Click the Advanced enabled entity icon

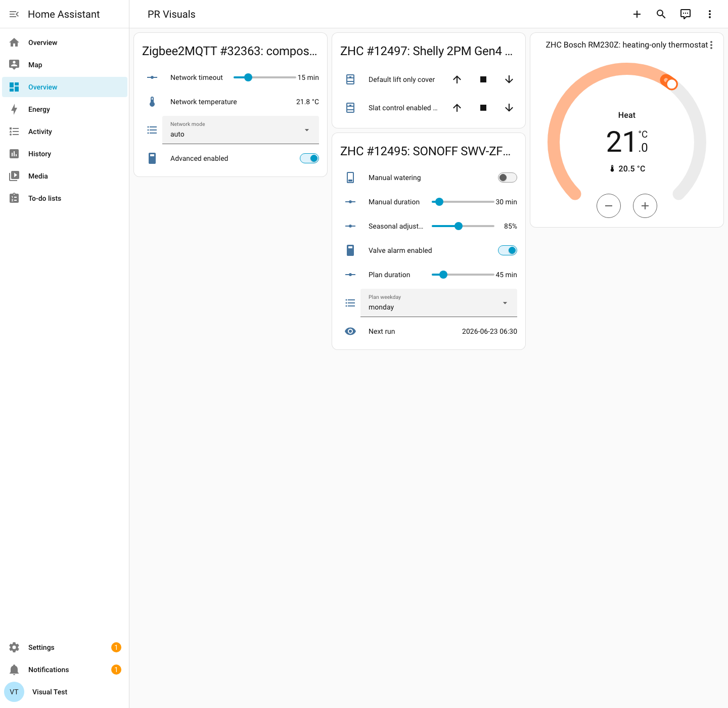click(x=152, y=158)
